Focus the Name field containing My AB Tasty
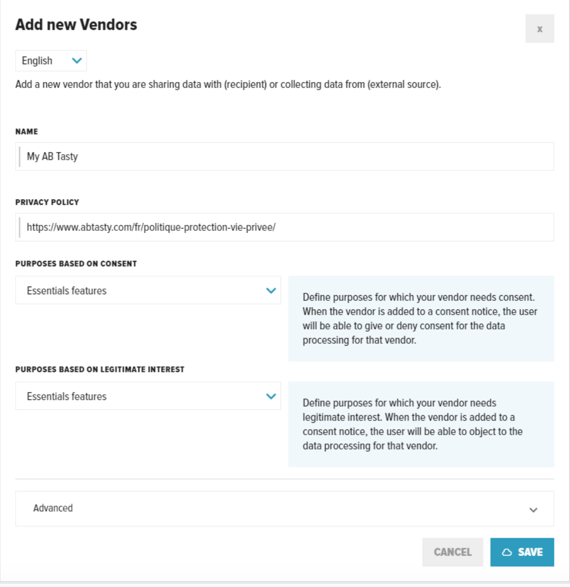The width and height of the screenshot is (570, 587). click(x=284, y=156)
